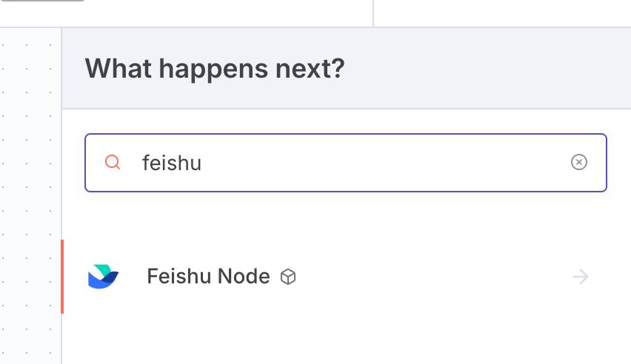631x364 pixels.
Task: Click the vertical divider at the top
Action: click(373, 12)
